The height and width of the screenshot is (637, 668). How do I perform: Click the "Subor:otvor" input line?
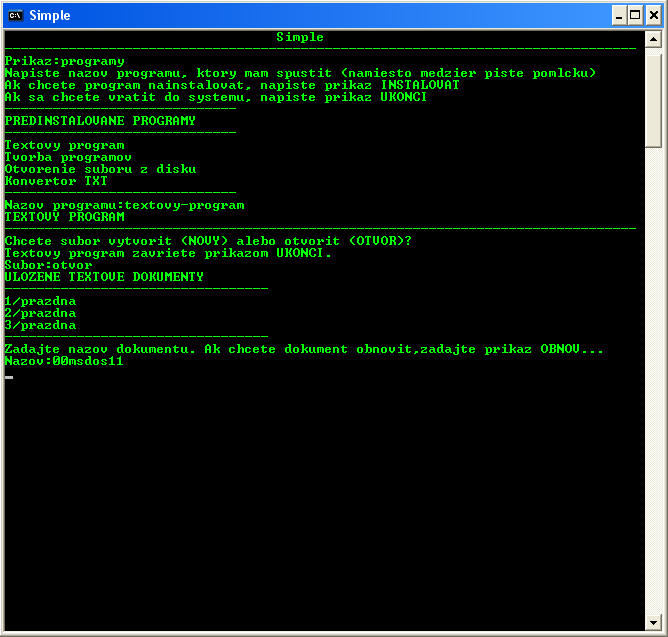48,265
